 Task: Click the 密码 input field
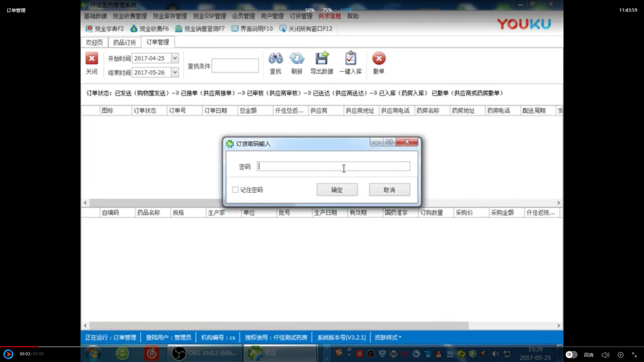pyautogui.click(x=333, y=166)
